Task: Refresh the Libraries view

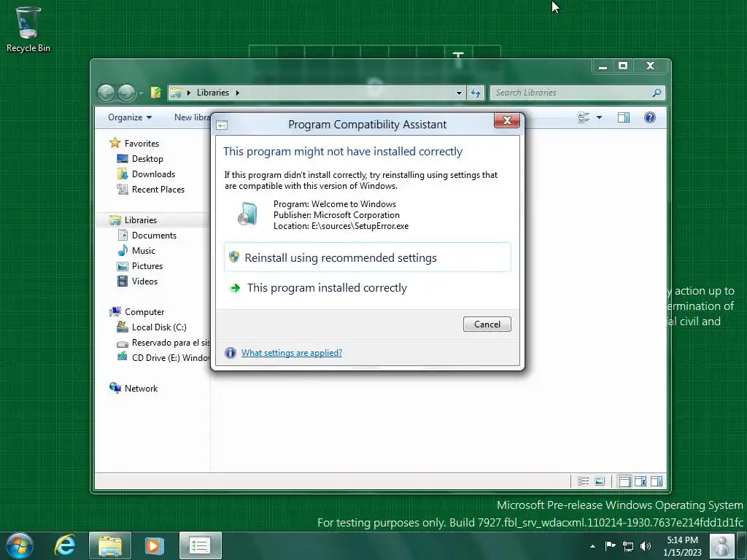Action: click(x=476, y=93)
